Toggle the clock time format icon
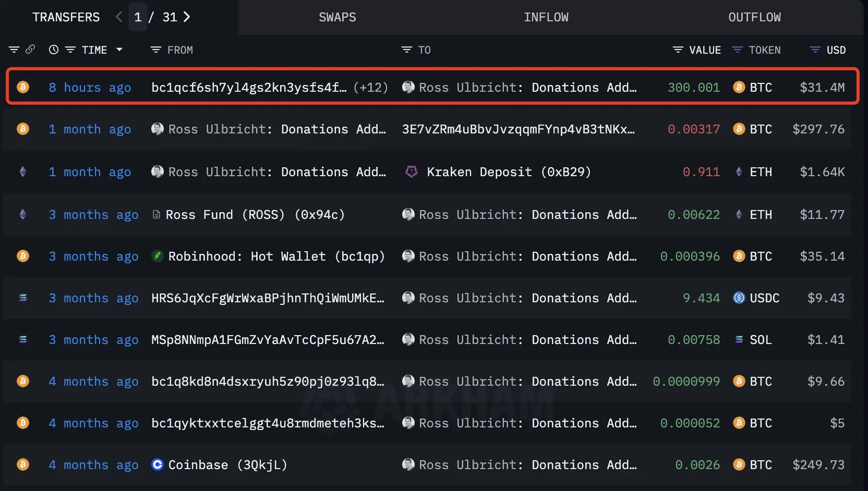 click(x=54, y=50)
